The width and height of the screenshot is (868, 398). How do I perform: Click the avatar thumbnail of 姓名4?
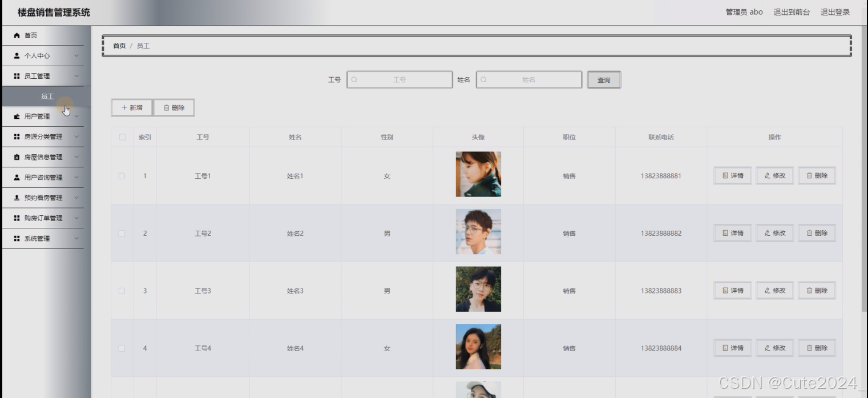tap(478, 347)
